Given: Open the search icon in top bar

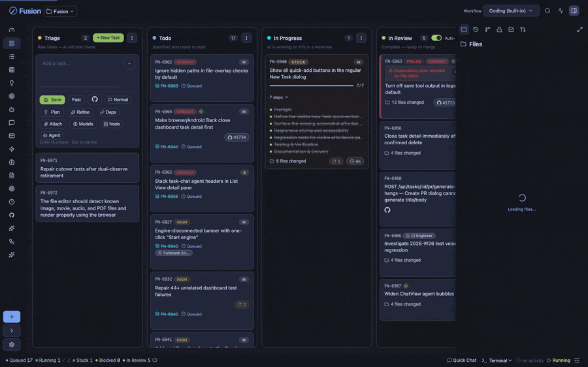Looking at the screenshot, I should tap(547, 11).
